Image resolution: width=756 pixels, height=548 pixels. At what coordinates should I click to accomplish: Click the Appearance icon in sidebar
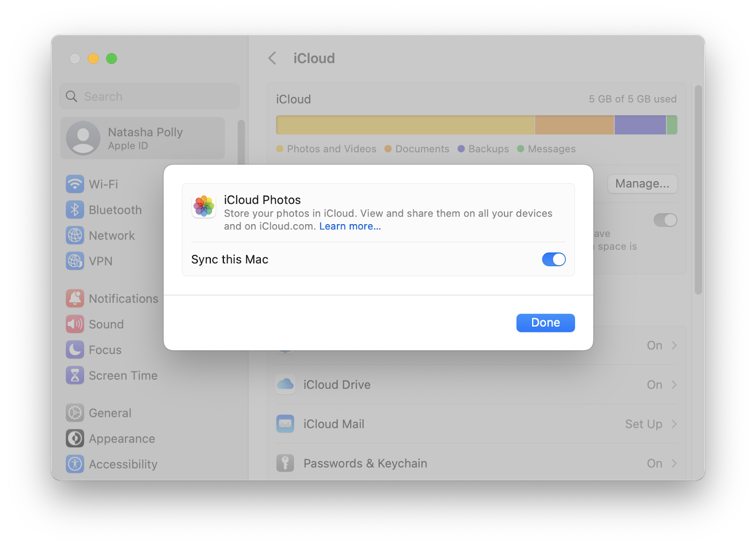[75, 439]
